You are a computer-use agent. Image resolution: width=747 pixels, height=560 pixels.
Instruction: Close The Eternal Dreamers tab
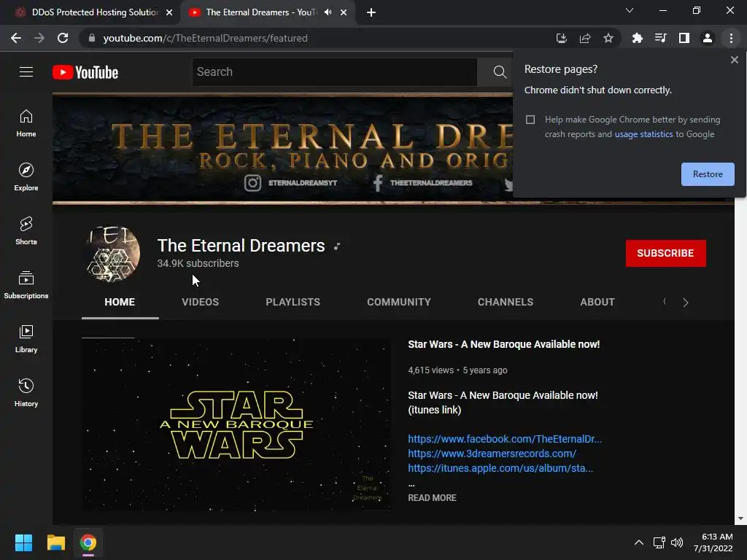[344, 12]
